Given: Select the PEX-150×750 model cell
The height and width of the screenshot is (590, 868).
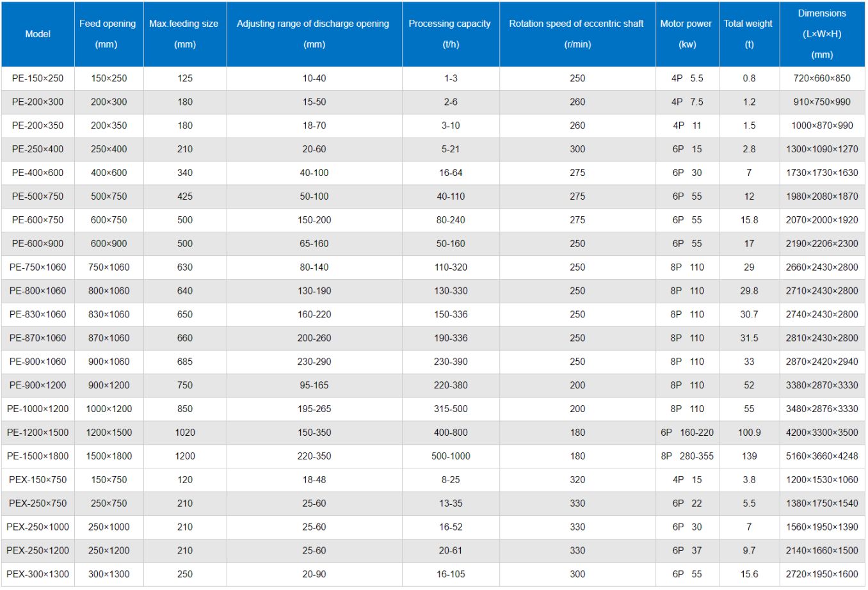Looking at the screenshot, I should 38,480.
